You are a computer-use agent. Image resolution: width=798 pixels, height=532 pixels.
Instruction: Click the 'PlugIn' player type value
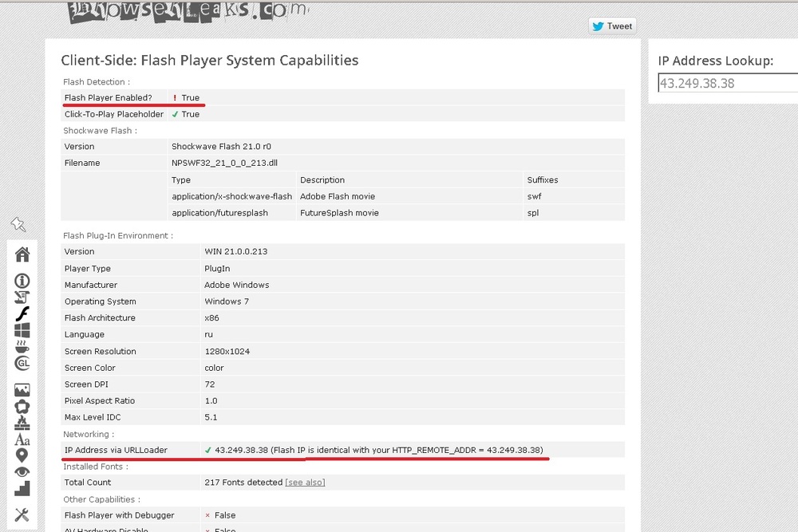217,269
